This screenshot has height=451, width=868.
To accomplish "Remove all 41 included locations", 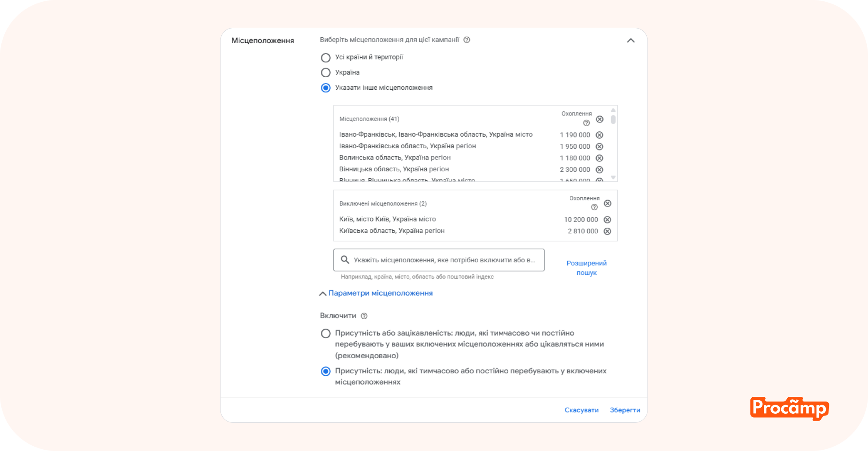I will tap(599, 119).
